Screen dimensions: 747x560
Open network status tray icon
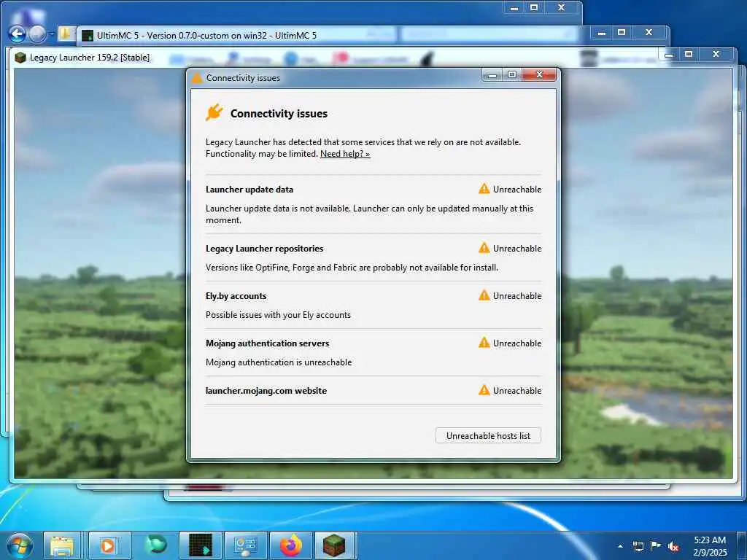coord(638,546)
